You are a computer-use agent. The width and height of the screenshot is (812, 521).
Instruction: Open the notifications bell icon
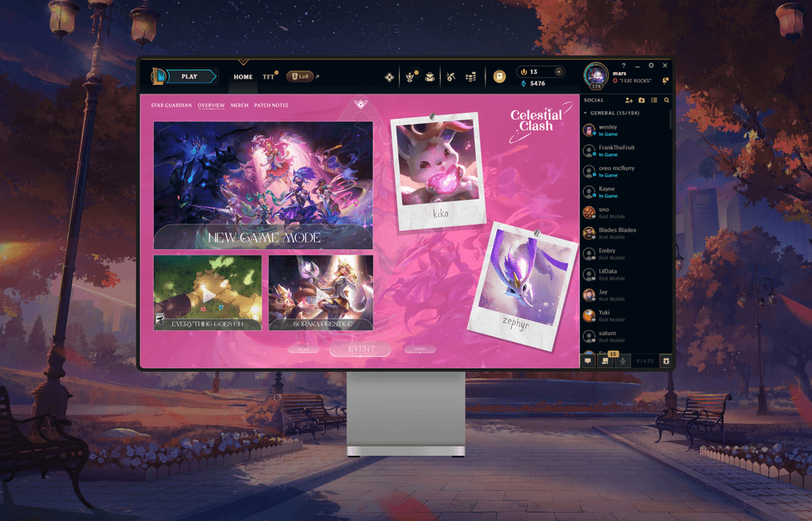[665, 80]
